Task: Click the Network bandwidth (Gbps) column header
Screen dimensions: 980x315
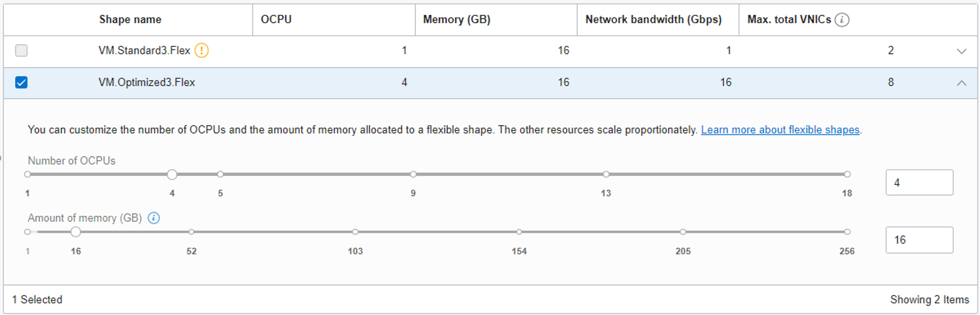Action: point(653,20)
